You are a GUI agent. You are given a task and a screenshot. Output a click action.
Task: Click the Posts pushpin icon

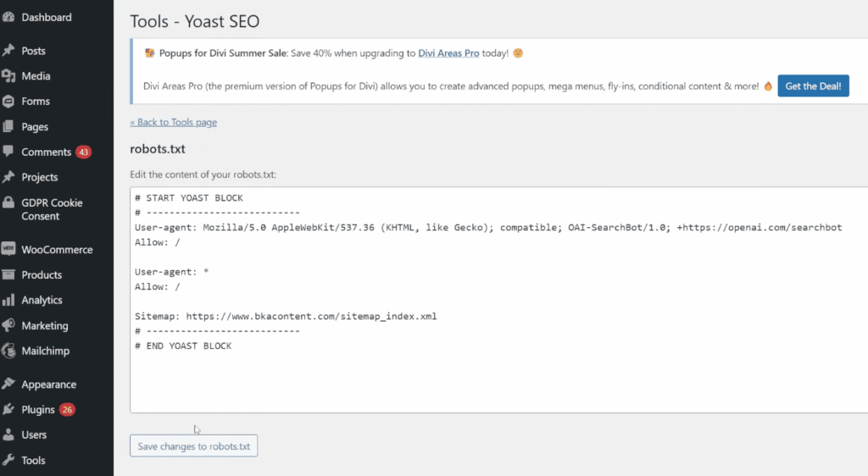8,51
